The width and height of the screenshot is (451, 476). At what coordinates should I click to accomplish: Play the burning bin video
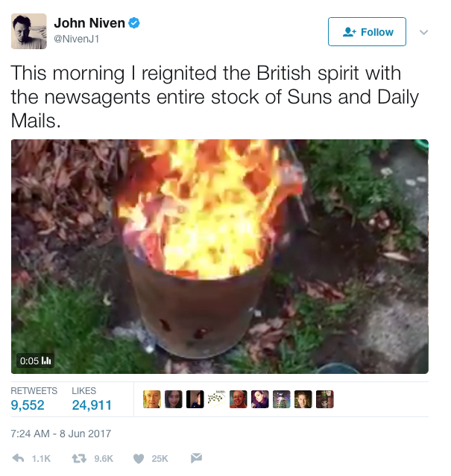click(x=220, y=256)
